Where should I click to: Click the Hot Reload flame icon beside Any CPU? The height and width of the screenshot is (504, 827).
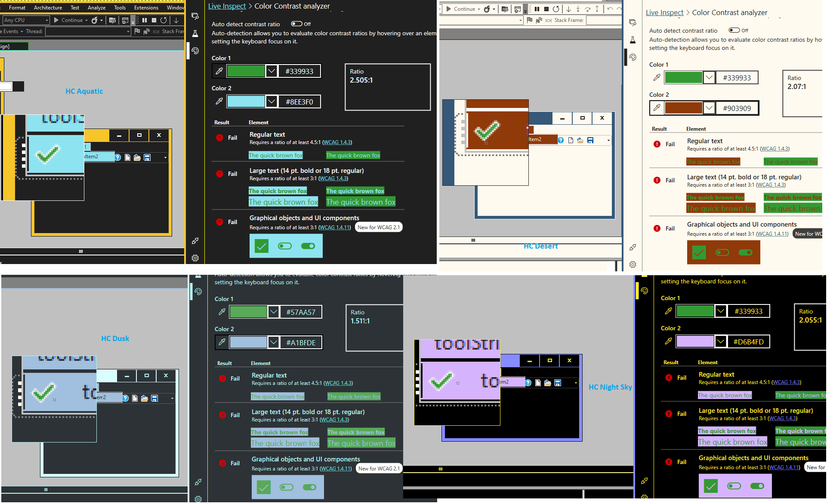pos(95,20)
